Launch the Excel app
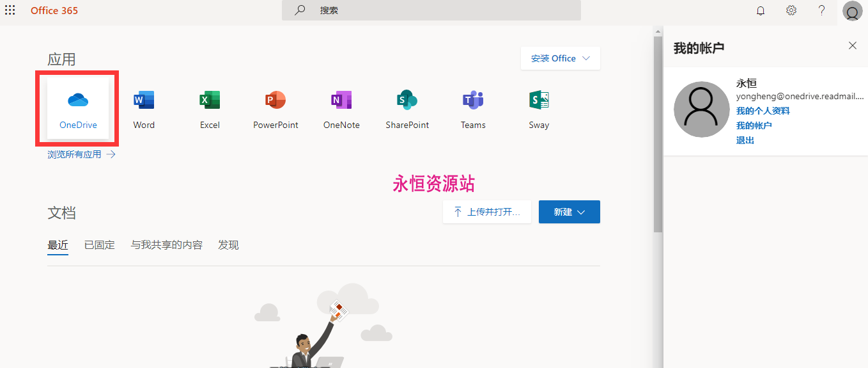Image resolution: width=868 pixels, height=368 pixels. (210, 109)
